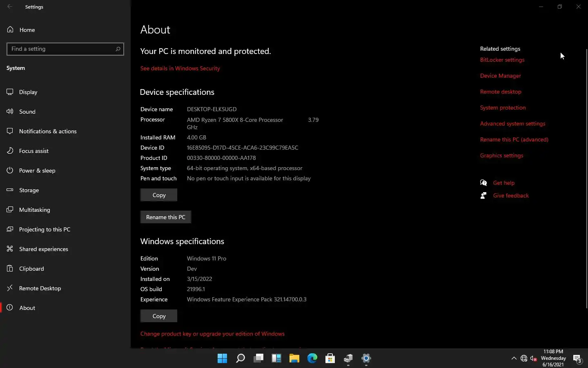Open Rename this PC (advanced) link
The height and width of the screenshot is (368, 588).
514,139
